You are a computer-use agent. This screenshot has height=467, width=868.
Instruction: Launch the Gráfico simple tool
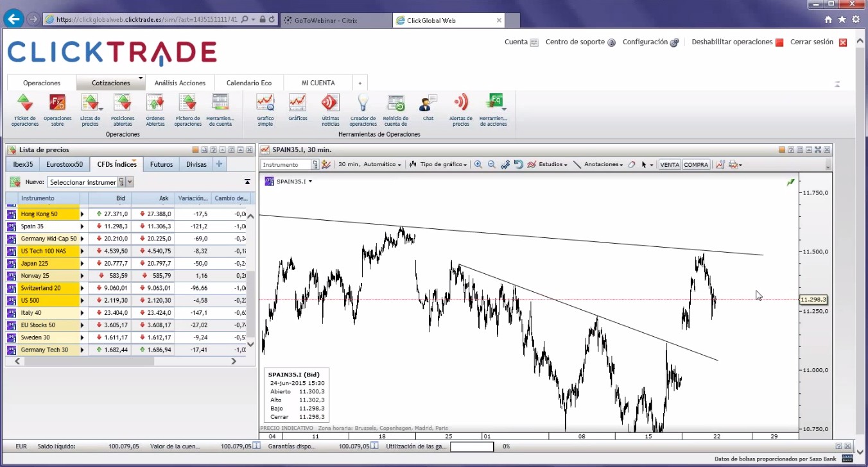265,110
